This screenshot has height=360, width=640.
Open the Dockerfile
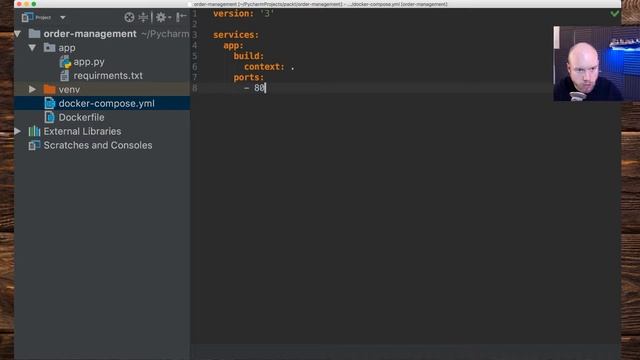81,117
